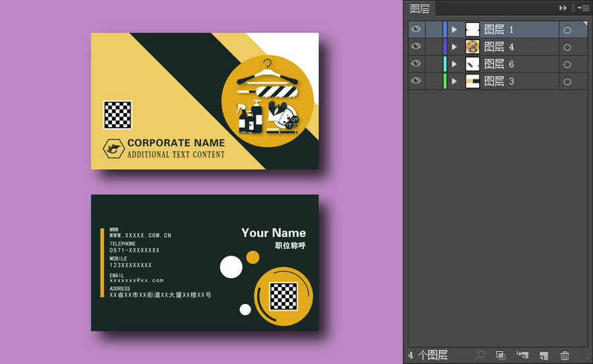Select layer name 图层 6
Screen dimensions: 593x364
[x=499, y=64]
